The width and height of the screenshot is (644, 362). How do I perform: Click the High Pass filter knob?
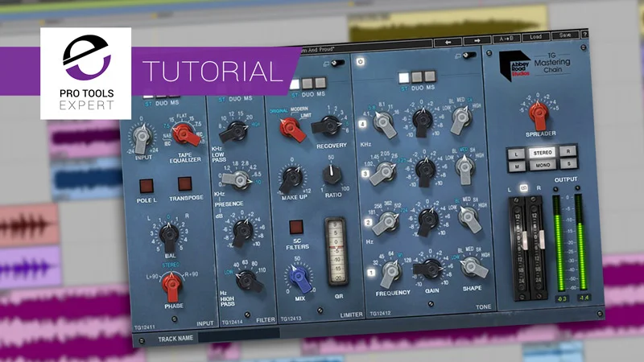click(248, 280)
